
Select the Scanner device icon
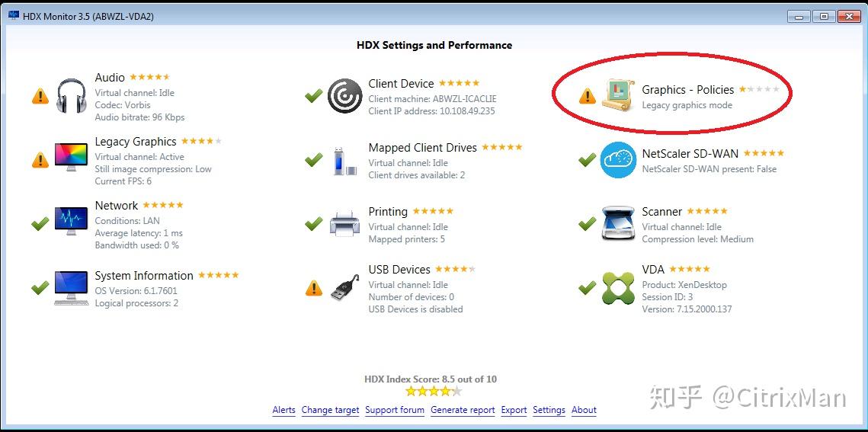point(618,223)
